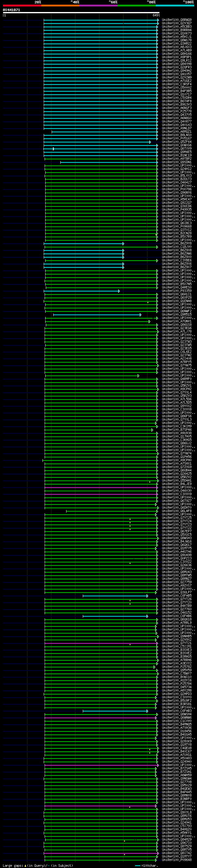
Task: Select hit label UniRef100_Q3HM22
Action: [177, 43]
